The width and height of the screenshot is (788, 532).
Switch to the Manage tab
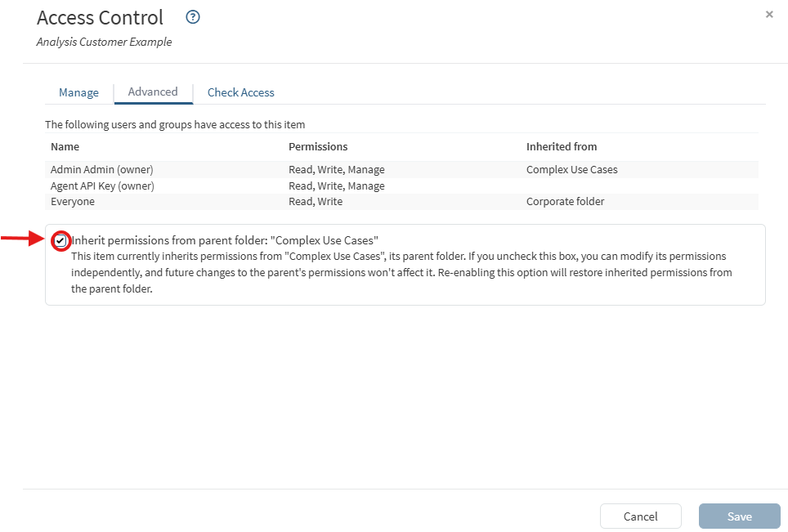point(78,92)
